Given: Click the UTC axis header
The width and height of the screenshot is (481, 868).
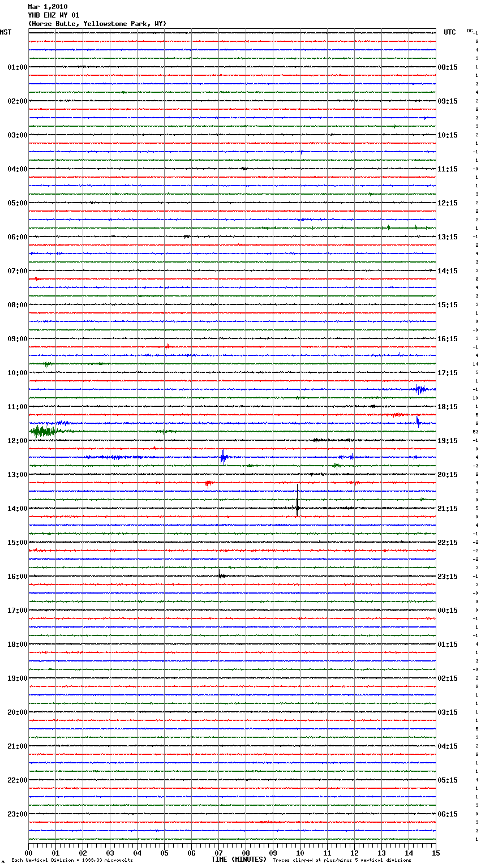Looking at the screenshot, I should click(x=450, y=32).
